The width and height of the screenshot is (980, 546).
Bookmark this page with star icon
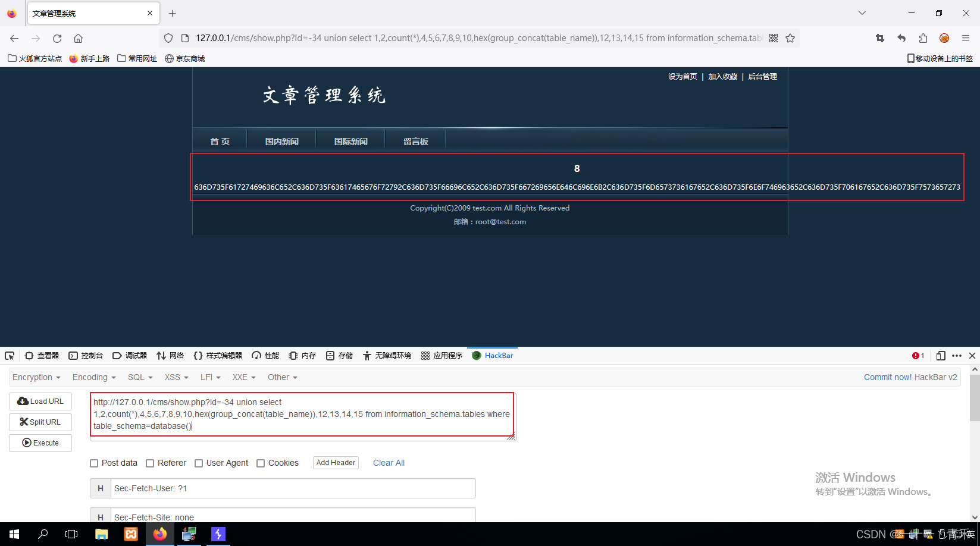(790, 38)
